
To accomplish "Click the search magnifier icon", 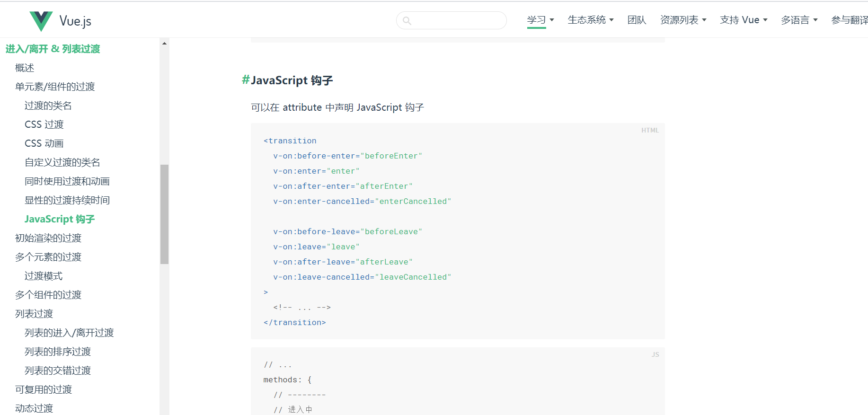I will [407, 20].
